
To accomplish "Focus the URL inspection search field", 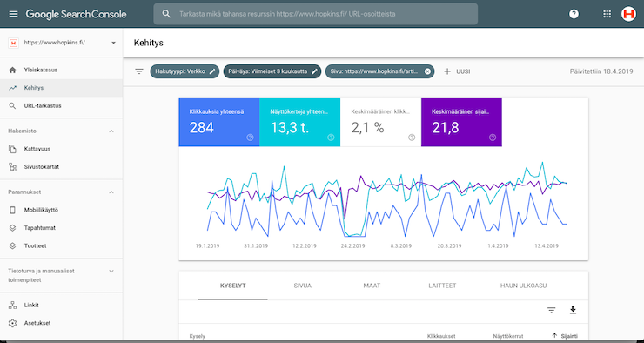I will [x=315, y=14].
